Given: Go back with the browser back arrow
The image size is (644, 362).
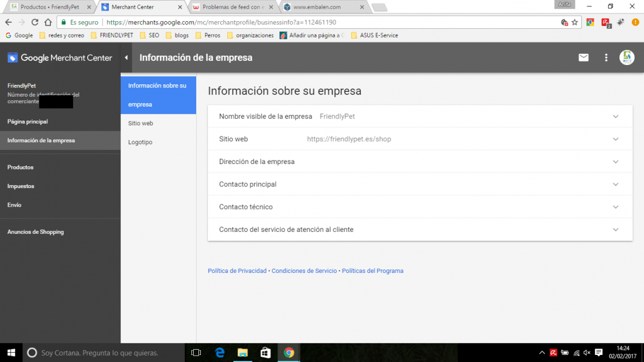Looking at the screenshot, I should tap(9, 22).
